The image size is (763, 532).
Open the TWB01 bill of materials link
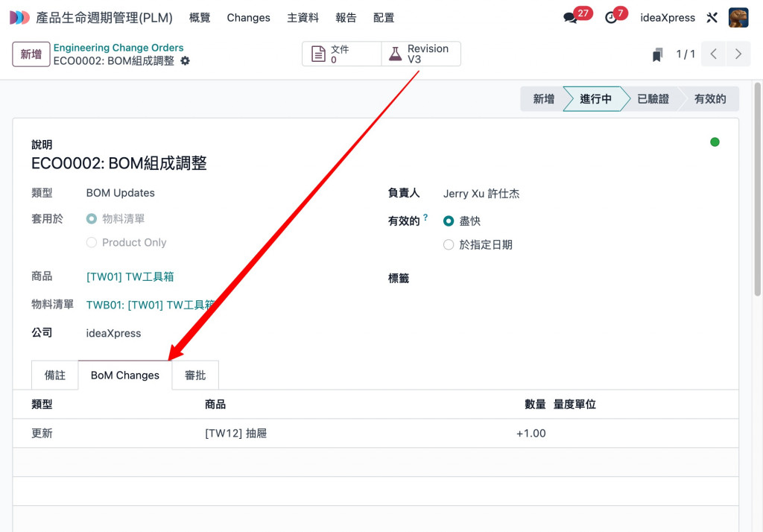coord(151,305)
